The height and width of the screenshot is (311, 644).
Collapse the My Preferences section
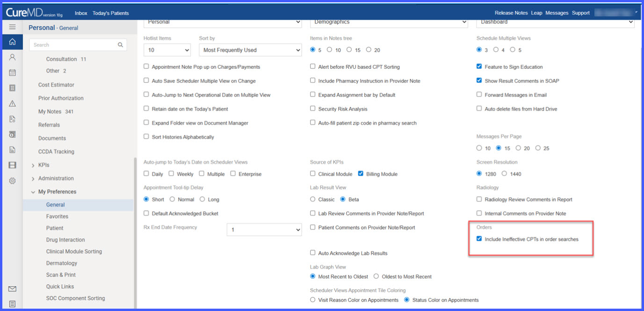coord(33,192)
